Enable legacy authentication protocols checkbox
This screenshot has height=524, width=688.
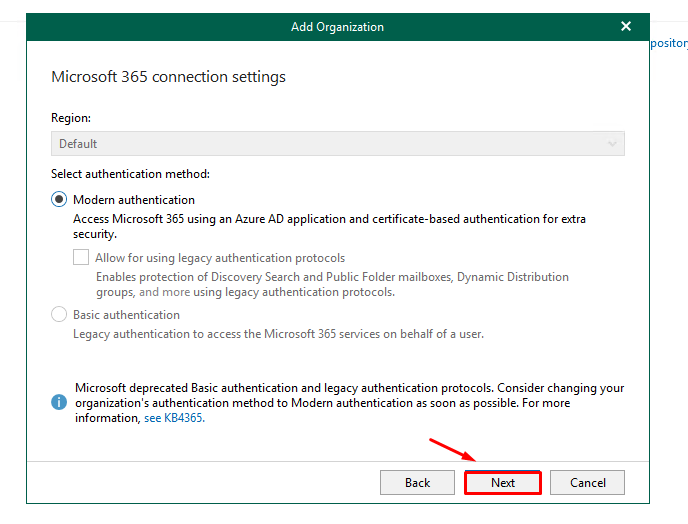click(81, 257)
